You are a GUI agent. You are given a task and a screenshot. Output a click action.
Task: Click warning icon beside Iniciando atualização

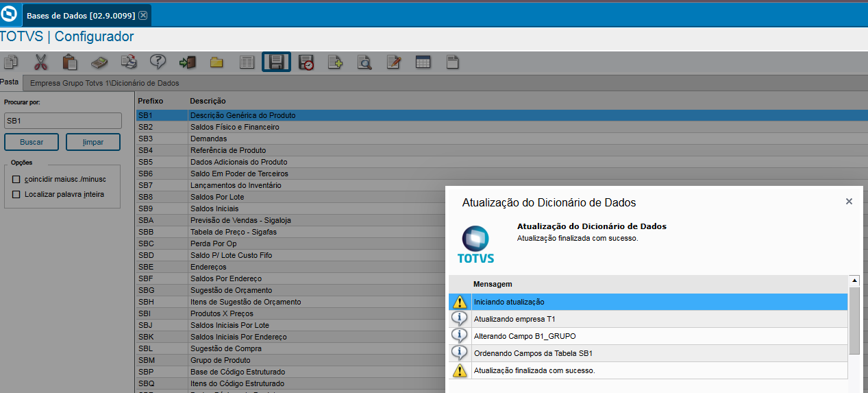pos(460,302)
